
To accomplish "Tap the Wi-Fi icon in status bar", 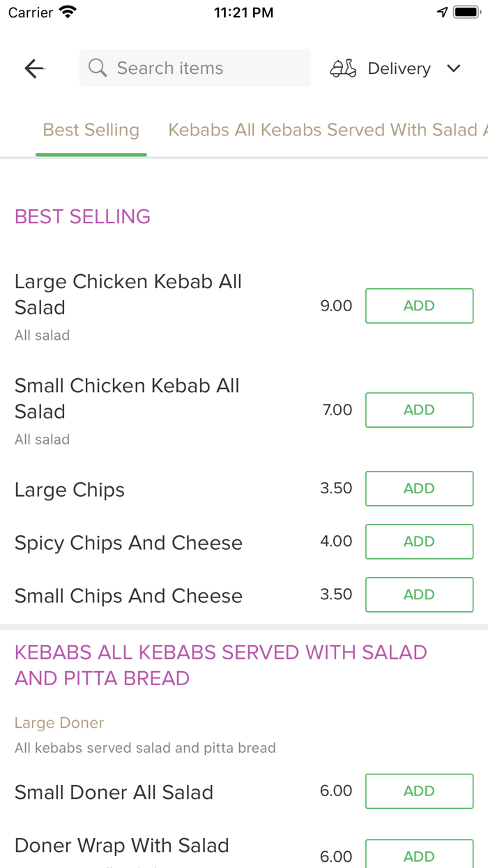I will 66,11.
